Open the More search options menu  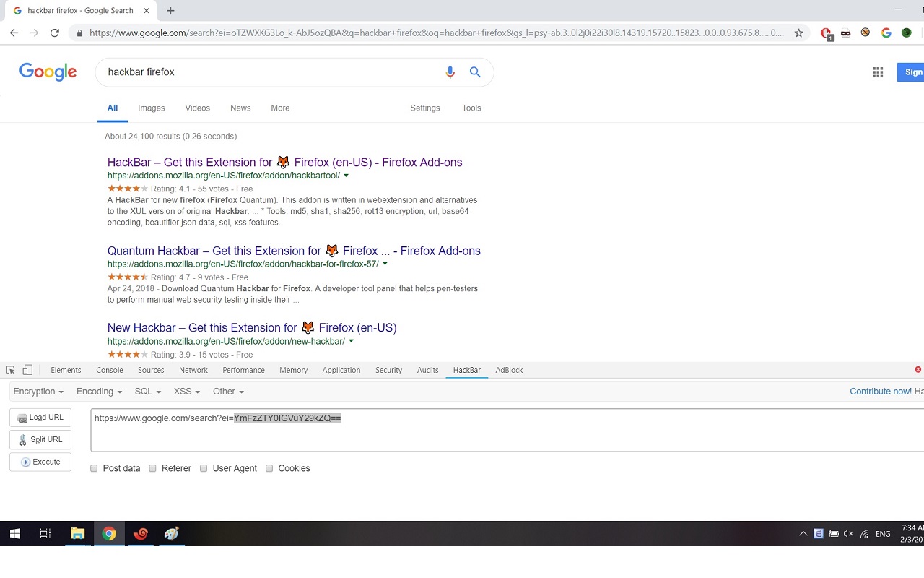point(280,108)
